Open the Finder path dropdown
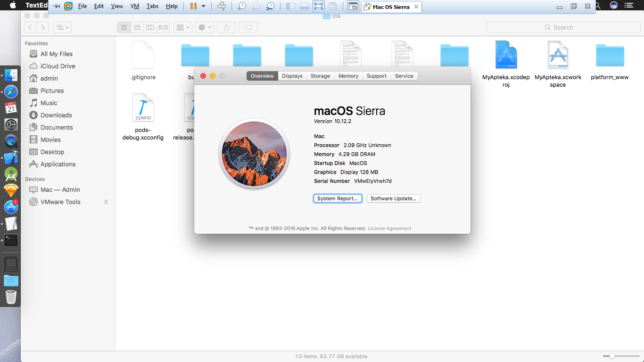 click(x=62, y=27)
